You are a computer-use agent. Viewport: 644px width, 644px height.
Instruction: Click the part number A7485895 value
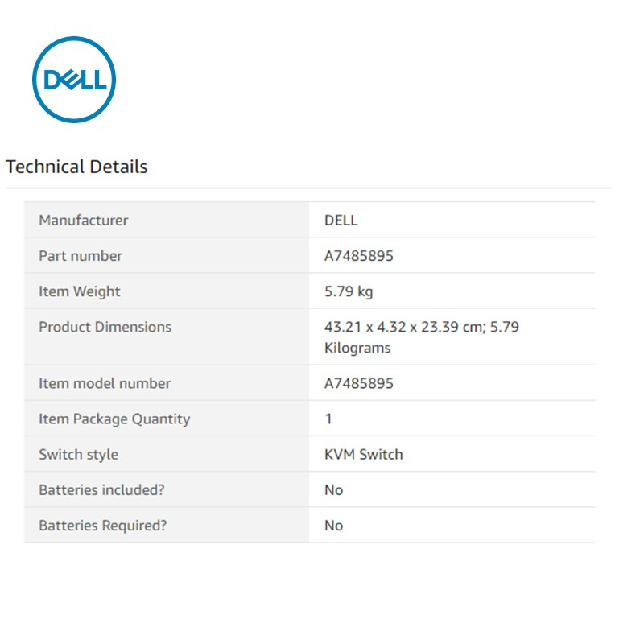point(358,256)
